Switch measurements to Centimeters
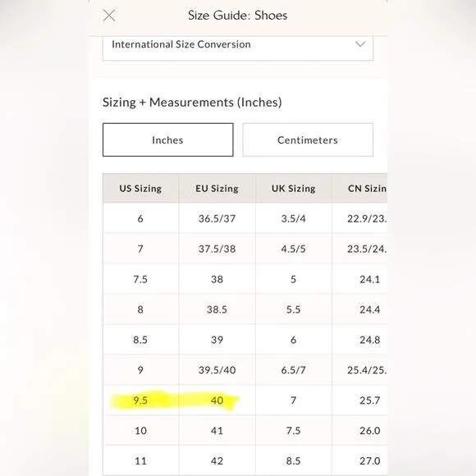 tap(308, 140)
